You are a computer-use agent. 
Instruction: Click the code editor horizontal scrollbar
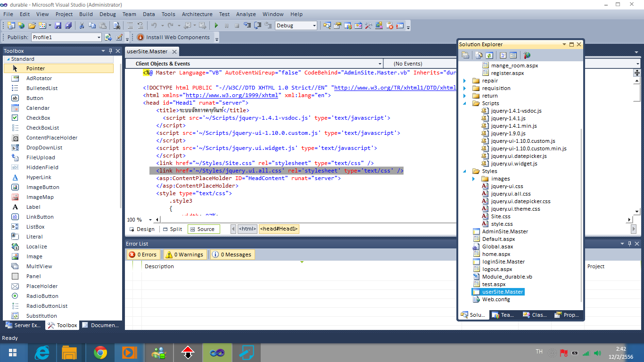click(394, 220)
